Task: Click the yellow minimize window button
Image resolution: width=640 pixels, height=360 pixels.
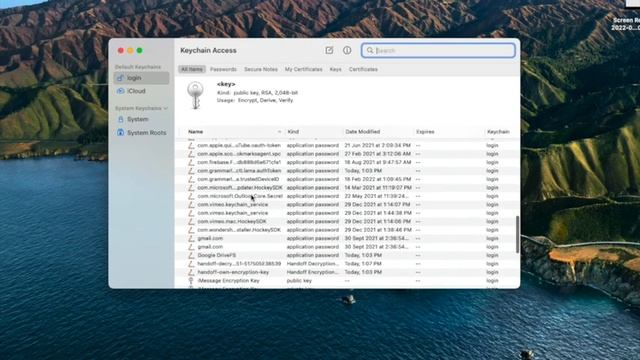Action: tap(130, 51)
